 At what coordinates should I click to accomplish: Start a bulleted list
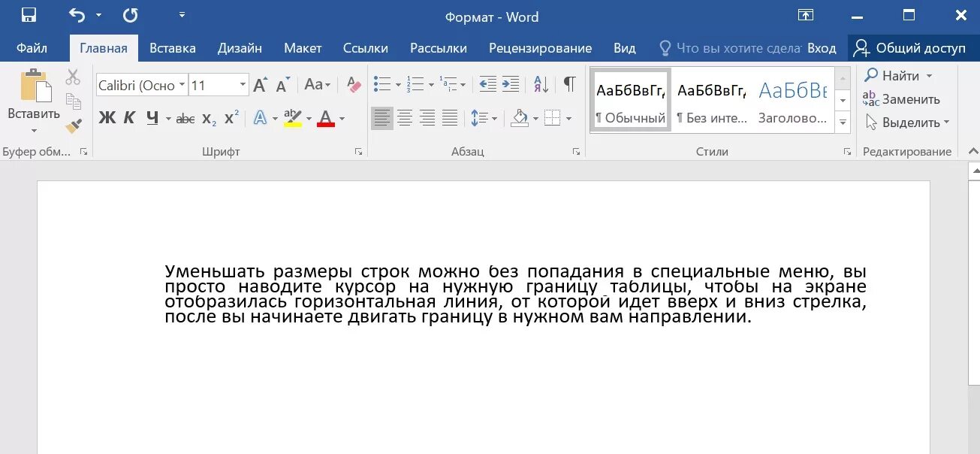[x=382, y=84]
